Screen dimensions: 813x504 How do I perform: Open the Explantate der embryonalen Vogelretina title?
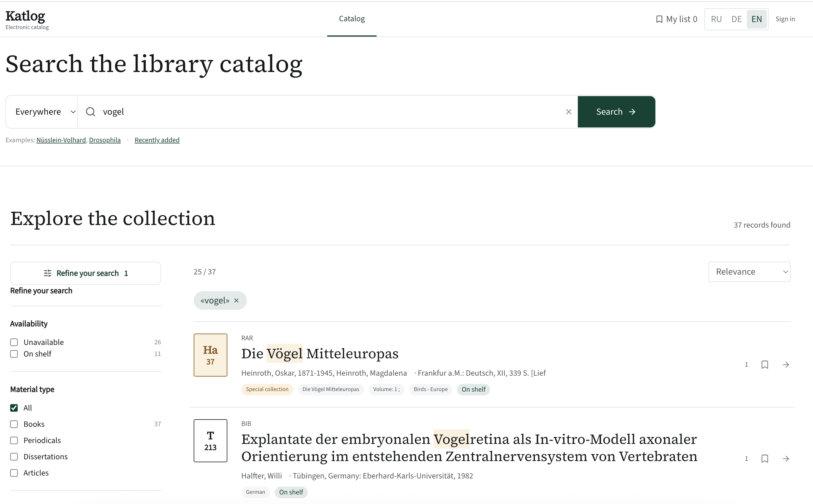pos(469,448)
